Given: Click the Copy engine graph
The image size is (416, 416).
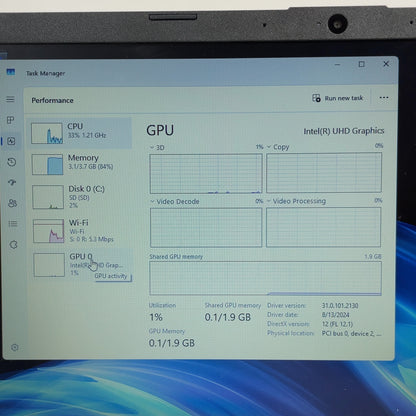Looking at the screenshot, I should pyautogui.click(x=324, y=173).
